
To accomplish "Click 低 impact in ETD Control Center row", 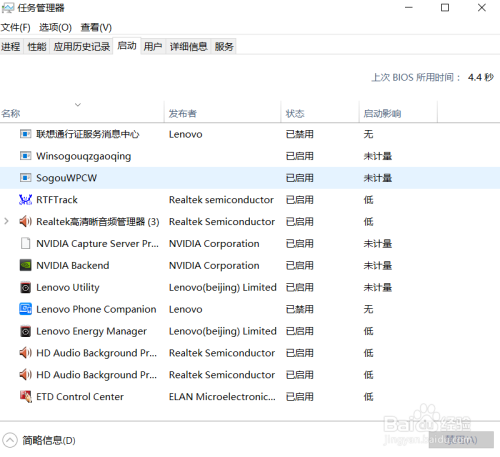I will [x=368, y=397].
